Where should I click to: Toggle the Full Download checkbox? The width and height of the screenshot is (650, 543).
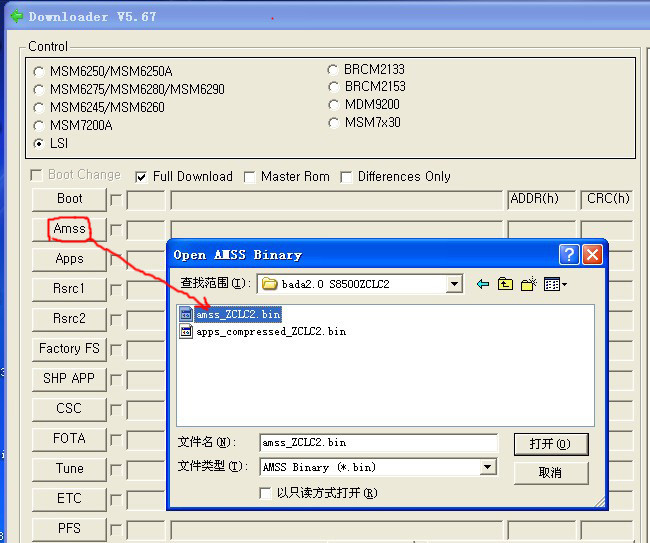click(x=141, y=177)
